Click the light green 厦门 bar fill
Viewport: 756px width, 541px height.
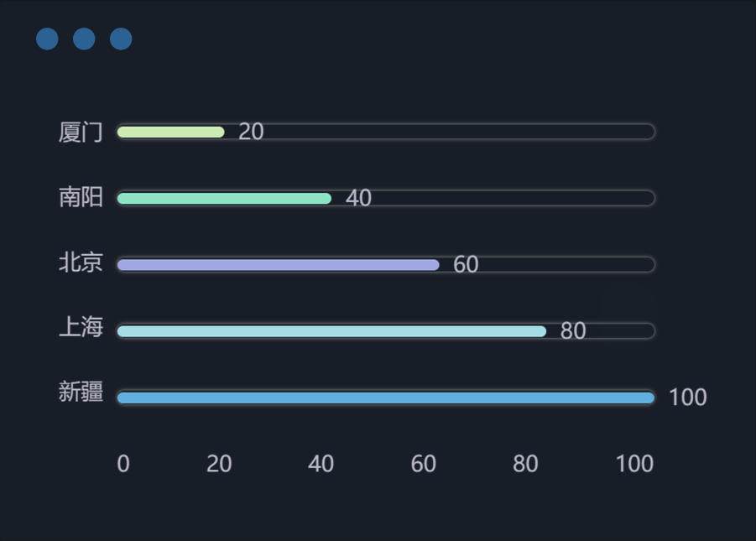(171, 132)
